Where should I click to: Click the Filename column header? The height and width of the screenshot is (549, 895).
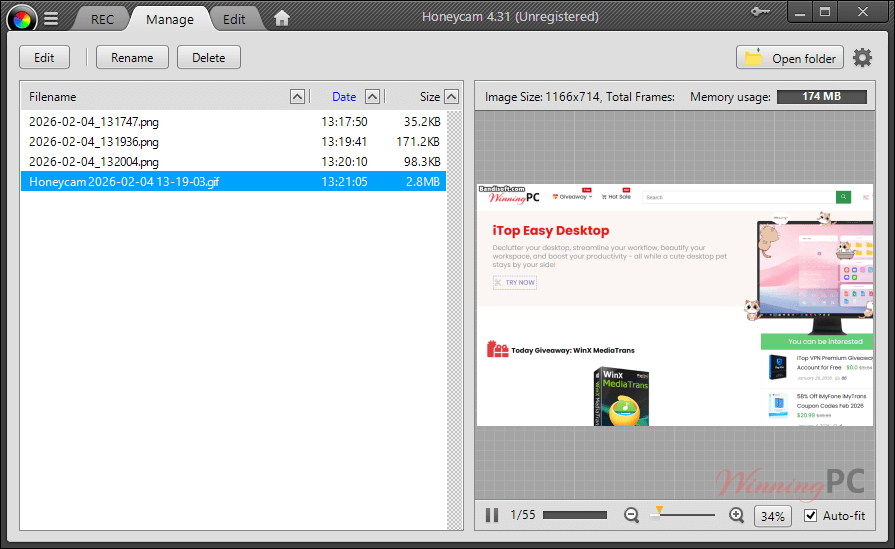pyautogui.click(x=53, y=97)
